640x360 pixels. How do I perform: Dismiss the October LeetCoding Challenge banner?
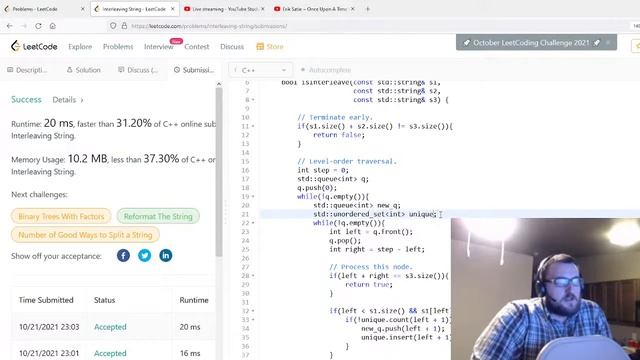point(608,42)
